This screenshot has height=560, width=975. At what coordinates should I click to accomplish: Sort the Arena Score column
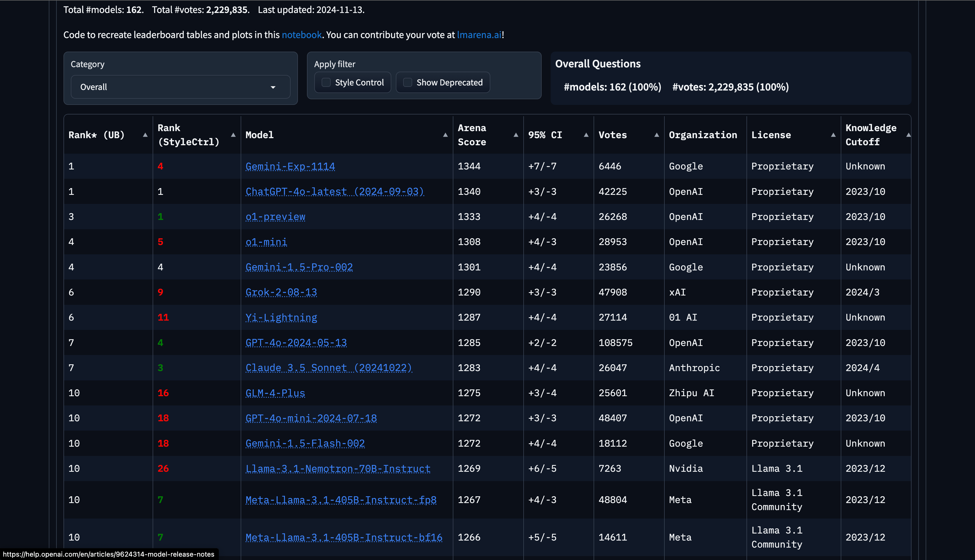(516, 135)
